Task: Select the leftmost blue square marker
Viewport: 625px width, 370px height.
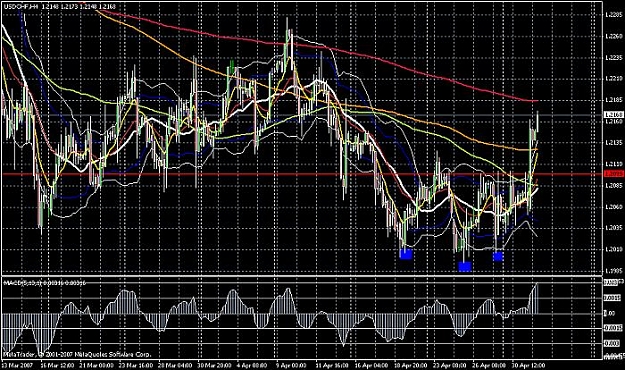Action: [406, 254]
